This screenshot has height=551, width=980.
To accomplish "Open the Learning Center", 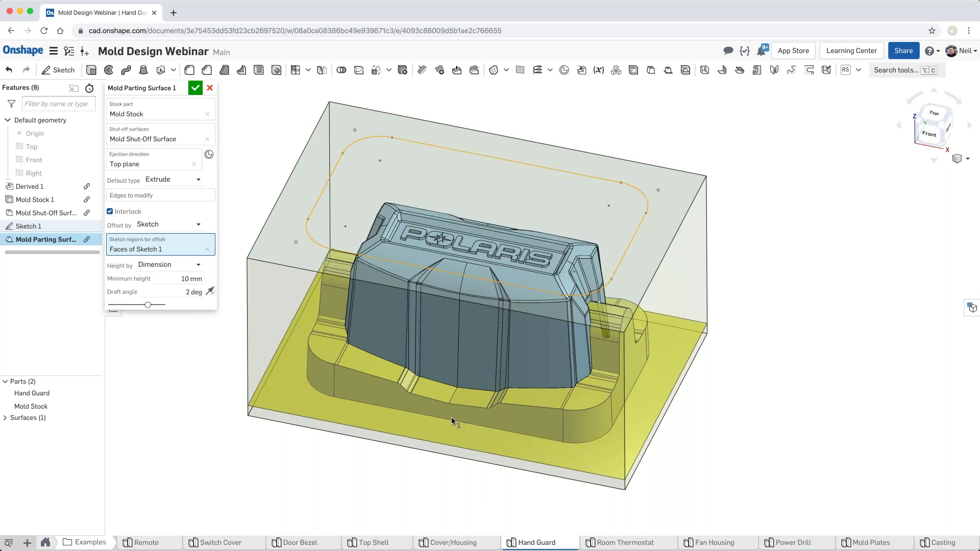I will pos(851,51).
